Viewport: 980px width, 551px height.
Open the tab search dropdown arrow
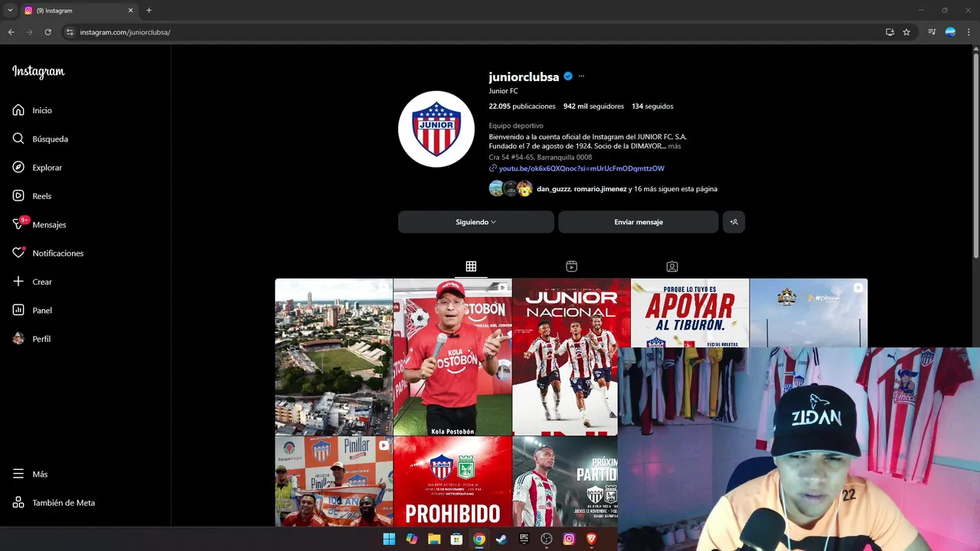click(10, 11)
